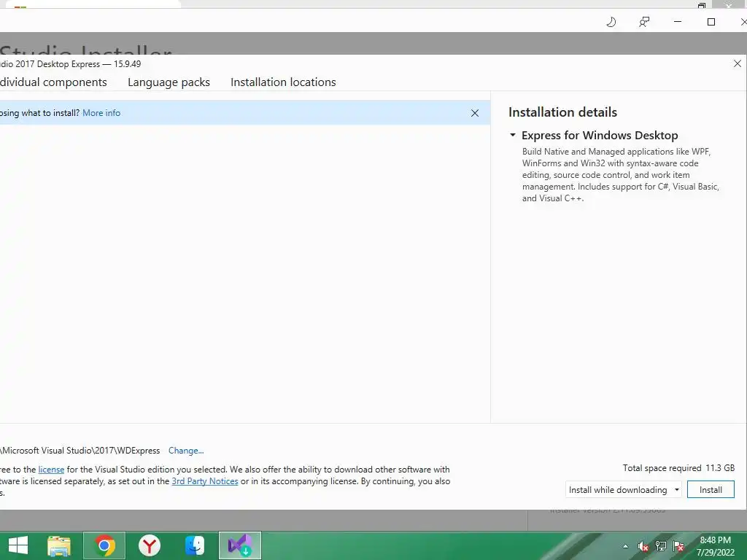Viewport: 747px width, 560px height.
Task: Click the Install button
Action: coord(711,489)
